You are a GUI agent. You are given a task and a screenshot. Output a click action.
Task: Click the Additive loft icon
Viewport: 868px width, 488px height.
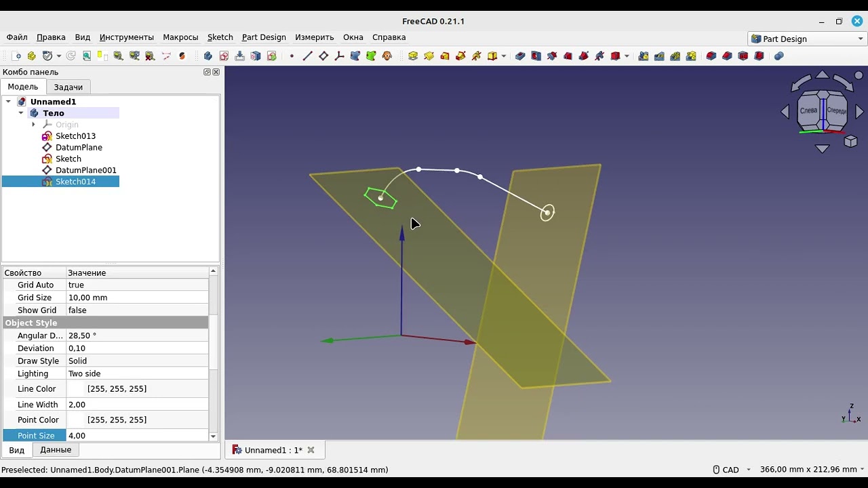pos(445,56)
